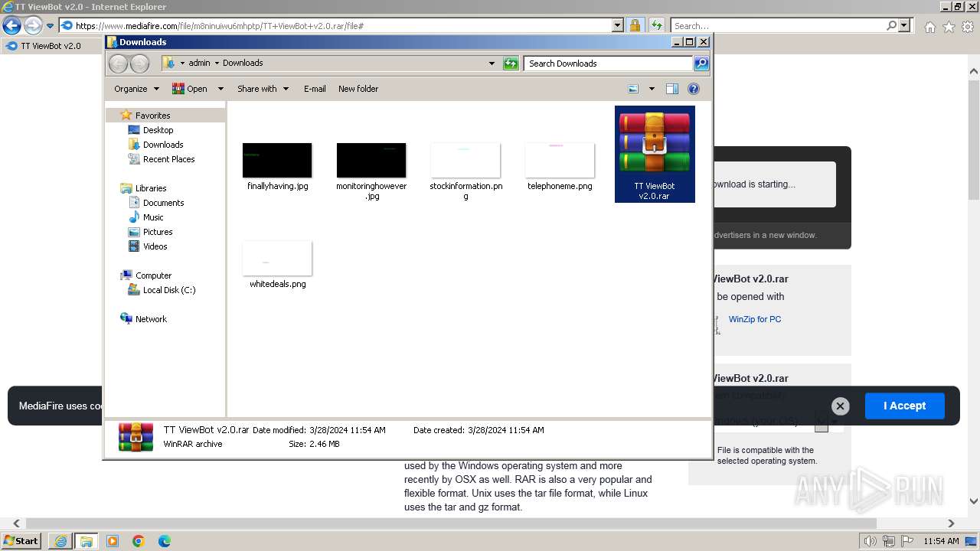Select whitedeals.png file
This screenshot has width=980, height=551.
click(x=277, y=264)
